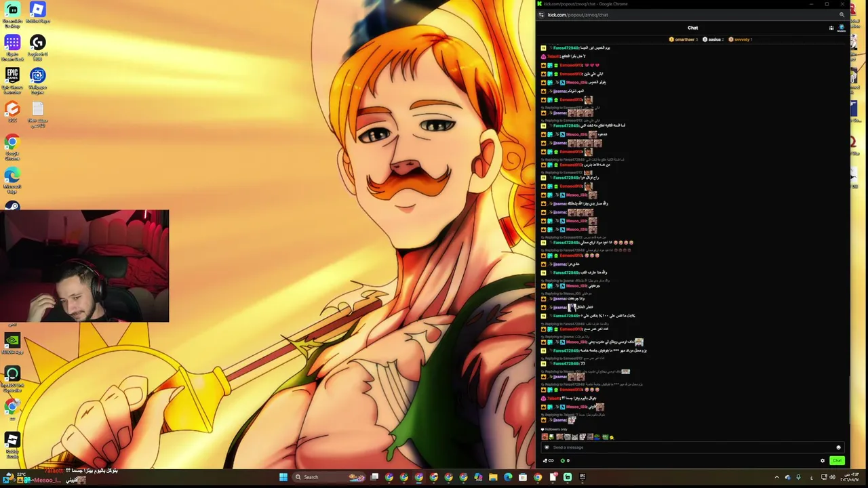Launch Epic Games Launcher from the desktop
Image resolution: width=868 pixels, height=488 pixels.
click(x=12, y=81)
